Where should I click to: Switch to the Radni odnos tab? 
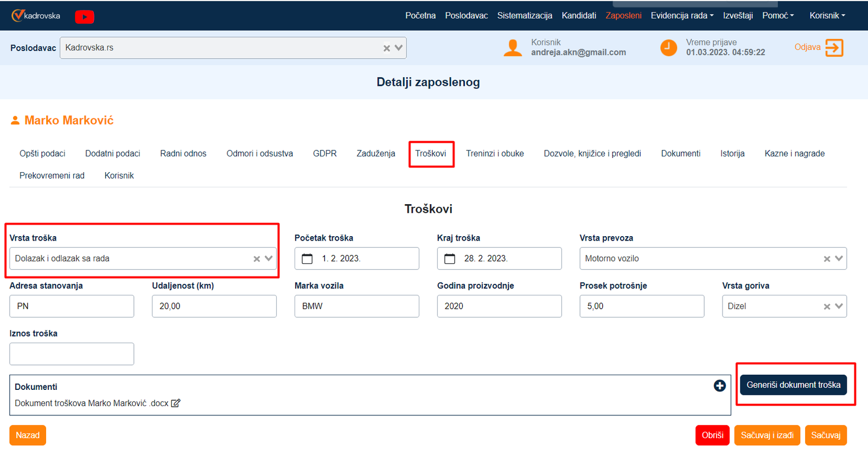(x=183, y=154)
